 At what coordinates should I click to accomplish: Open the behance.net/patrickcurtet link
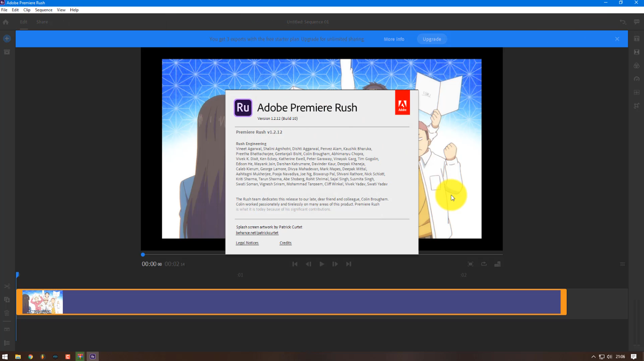pyautogui.click(x=257, y=233)
